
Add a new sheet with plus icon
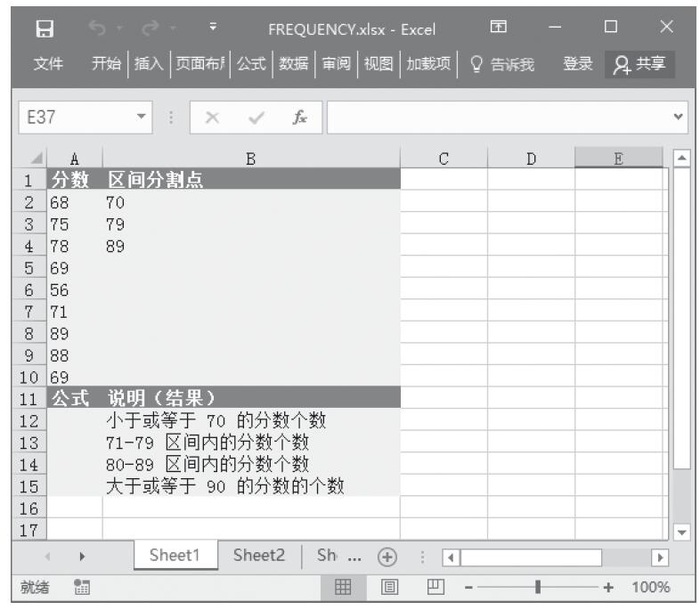click(387, 556)
